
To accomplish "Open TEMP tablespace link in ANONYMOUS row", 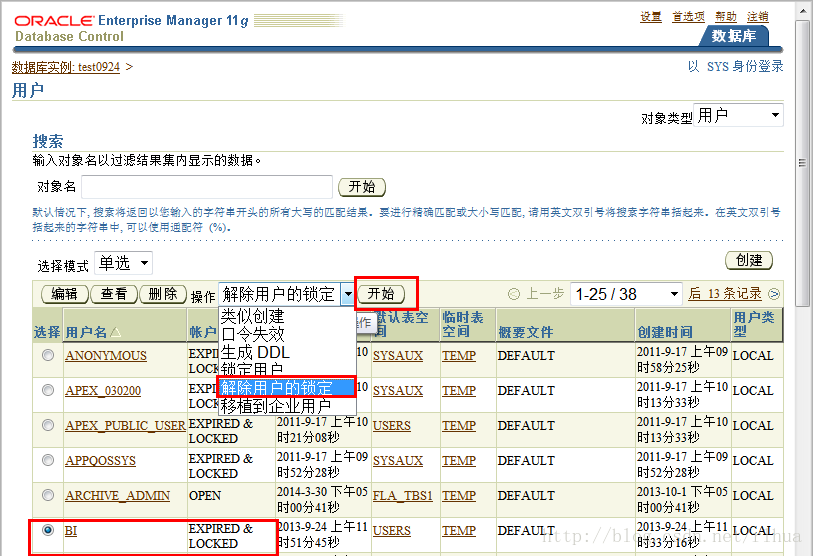I will pos(459,356).
